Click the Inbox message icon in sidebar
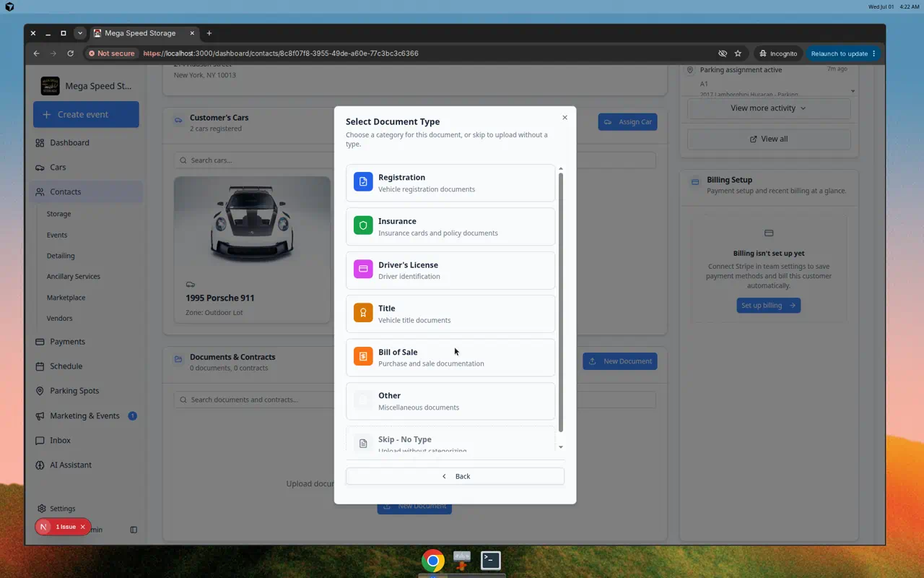Viewport: 924px width, 578px height. pyautogui.click(x=40, y=440)
